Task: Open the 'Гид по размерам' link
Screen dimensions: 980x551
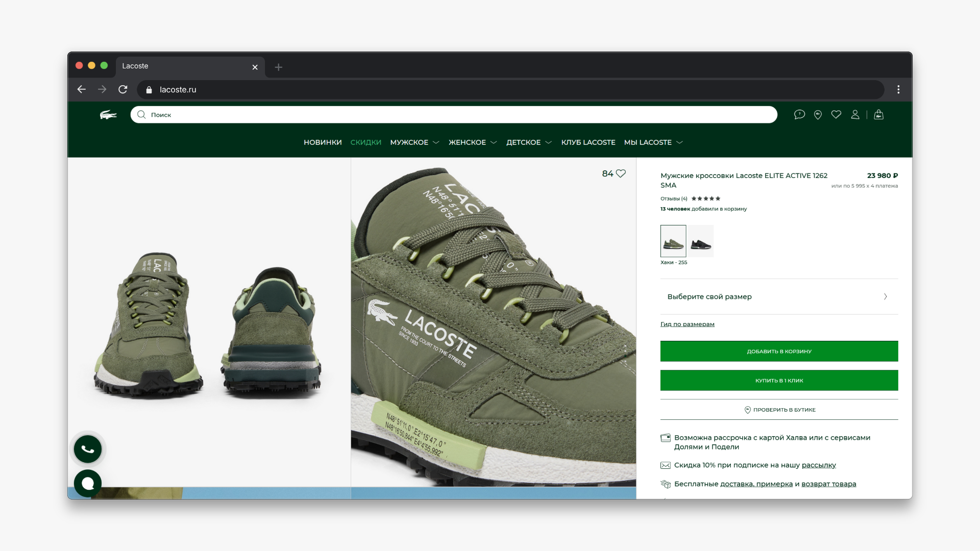Action: pos(687,324)
